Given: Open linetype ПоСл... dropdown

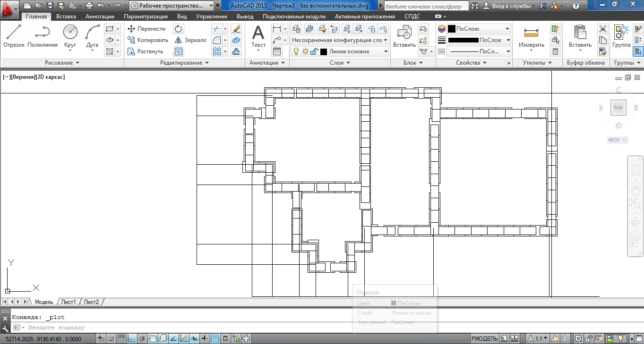Looking at the screenshot, I should (479, 51).
